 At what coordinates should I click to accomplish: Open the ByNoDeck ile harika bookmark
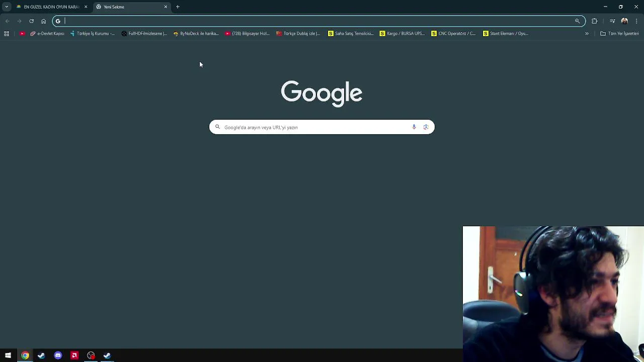pos(196,33)
